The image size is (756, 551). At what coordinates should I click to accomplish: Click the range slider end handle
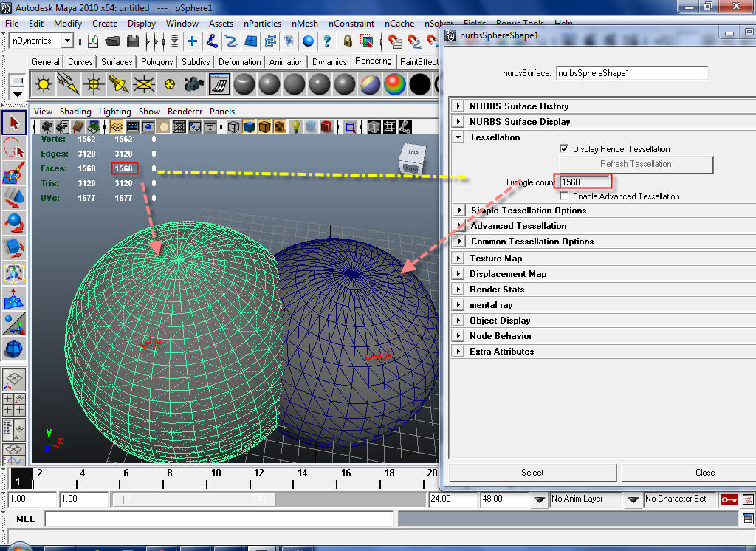[269, 500]
